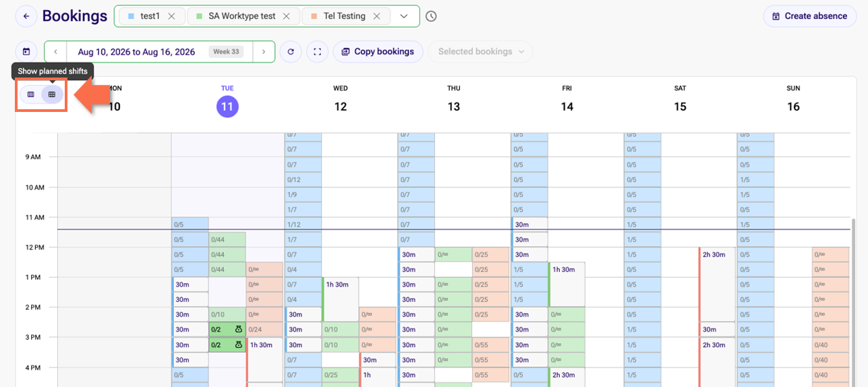The width and height of the screenshot is (868, 387).
Task: Click the Create absence button
Action: coord(809,16)
